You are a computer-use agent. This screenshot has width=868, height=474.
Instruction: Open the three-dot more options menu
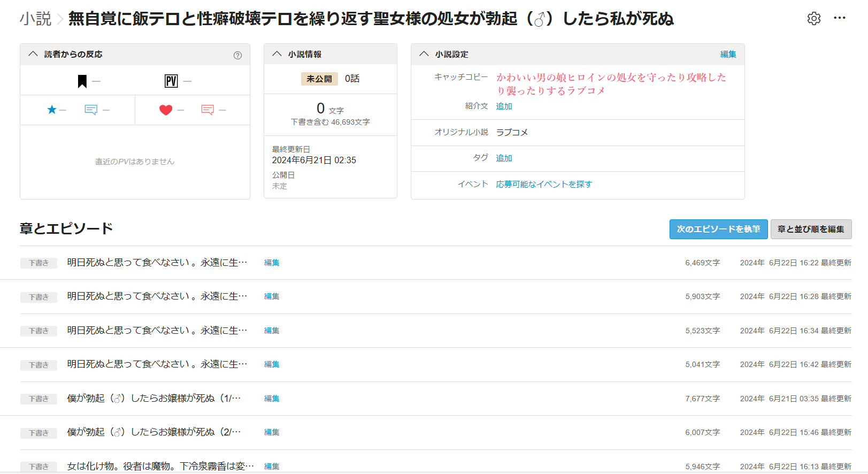click(x=839, y=18)
